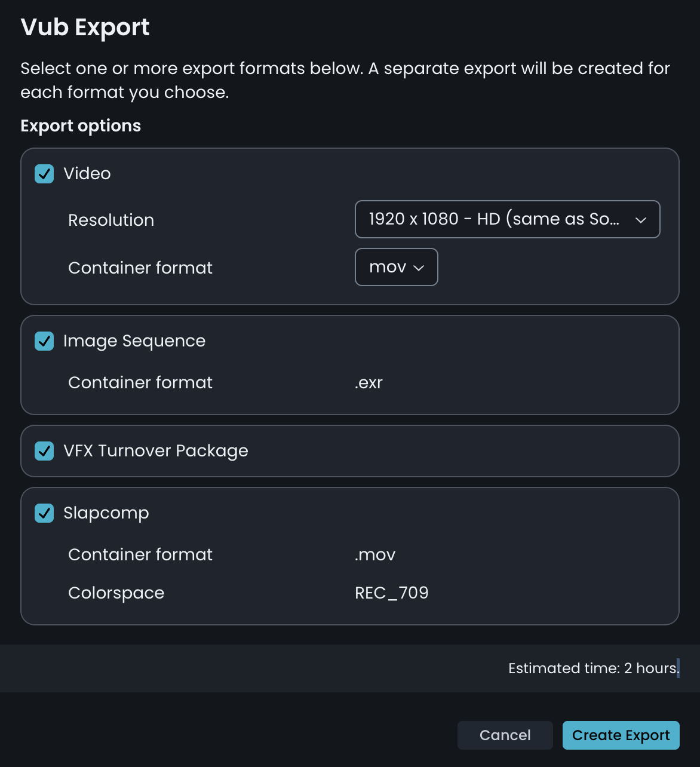Viewport: 700px width, 767px height.
Task: Click the Create Export button
Action: (621, 735)
